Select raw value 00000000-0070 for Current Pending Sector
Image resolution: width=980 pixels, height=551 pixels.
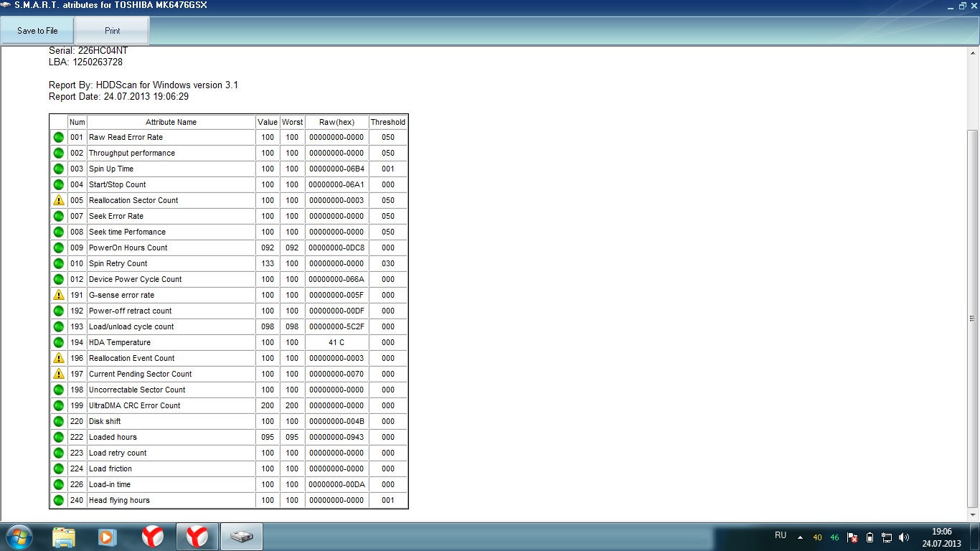tap(336, 374)
